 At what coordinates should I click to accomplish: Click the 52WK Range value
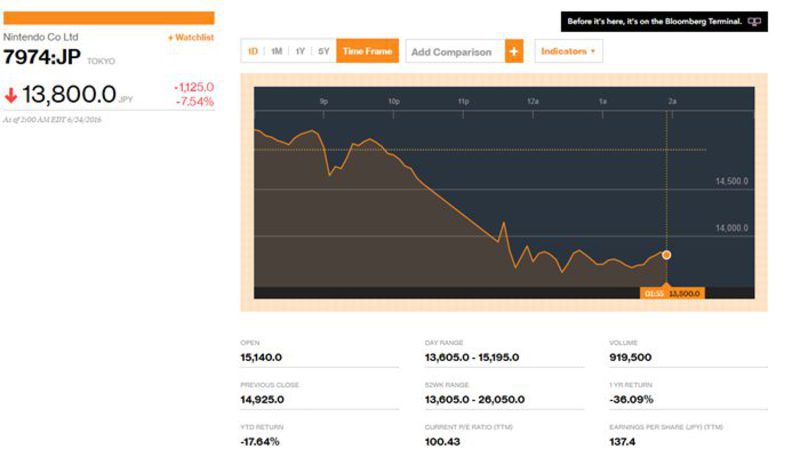[471, 399]
